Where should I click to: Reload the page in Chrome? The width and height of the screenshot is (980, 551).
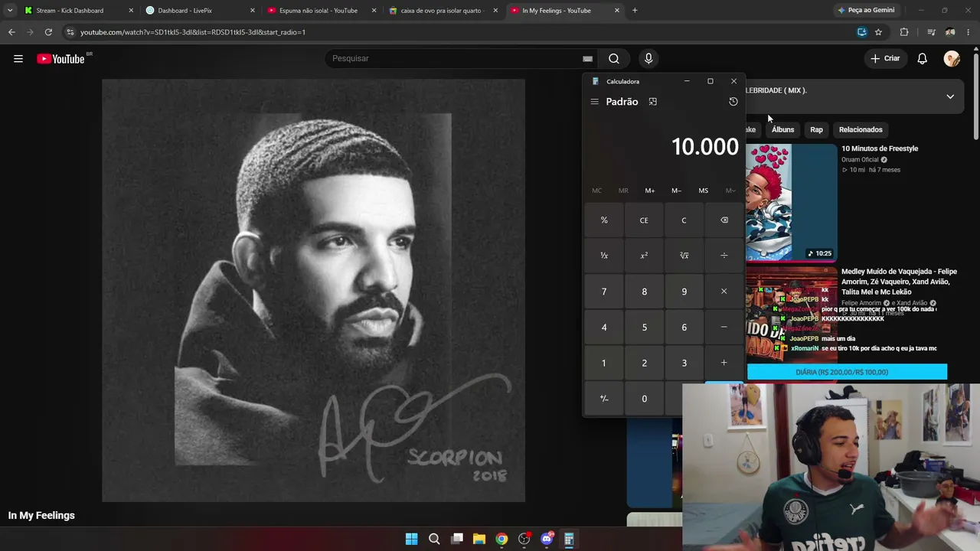(x=48, y=32)
